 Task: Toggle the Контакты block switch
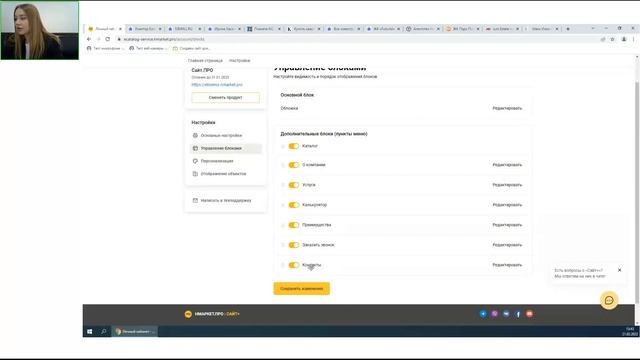click(x=293, y=265)
